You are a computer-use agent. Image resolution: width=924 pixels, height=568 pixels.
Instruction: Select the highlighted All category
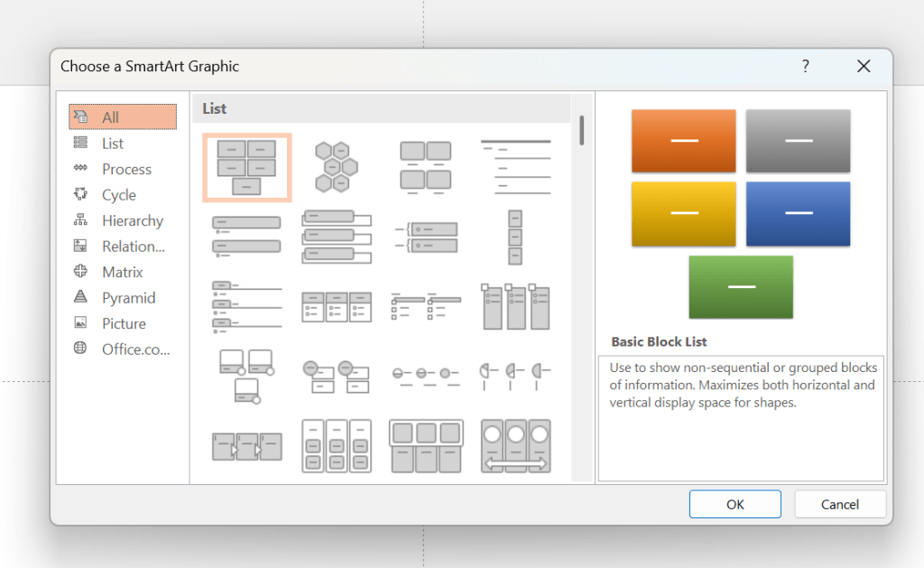click(x=123, y=116)
